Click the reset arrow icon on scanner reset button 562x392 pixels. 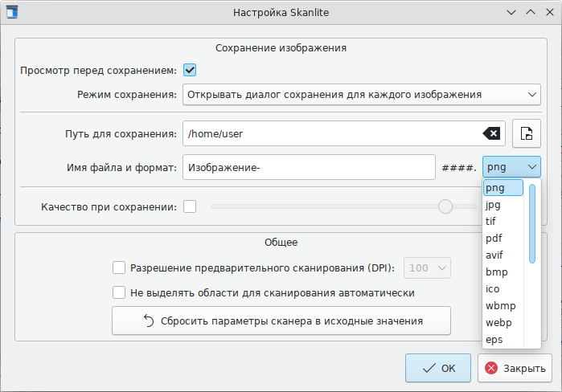[149, 321]
